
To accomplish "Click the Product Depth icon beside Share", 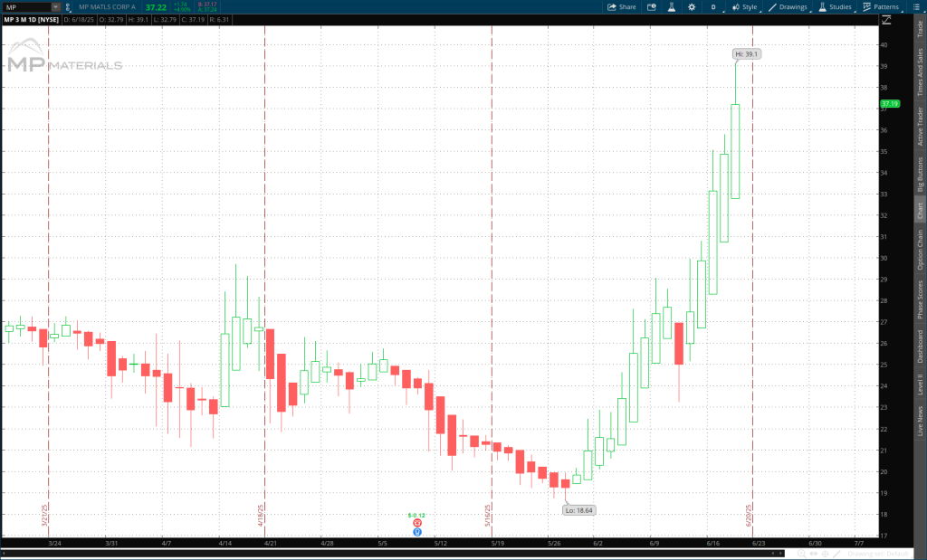I will coord(652,7).
